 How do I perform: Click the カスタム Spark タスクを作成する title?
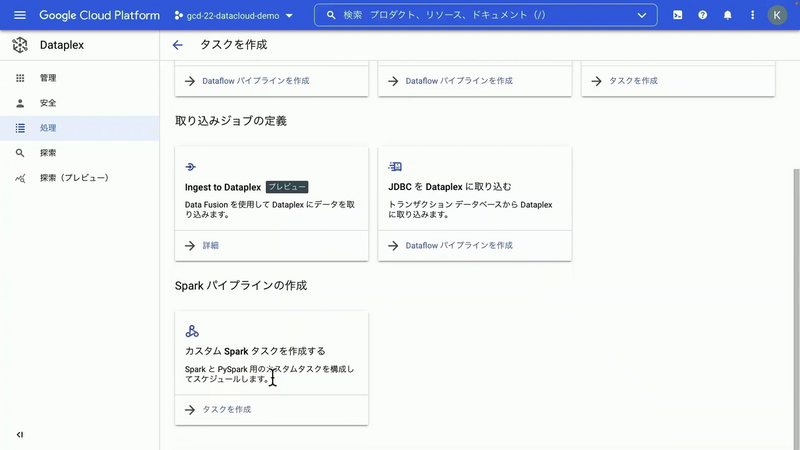(255, 351)
